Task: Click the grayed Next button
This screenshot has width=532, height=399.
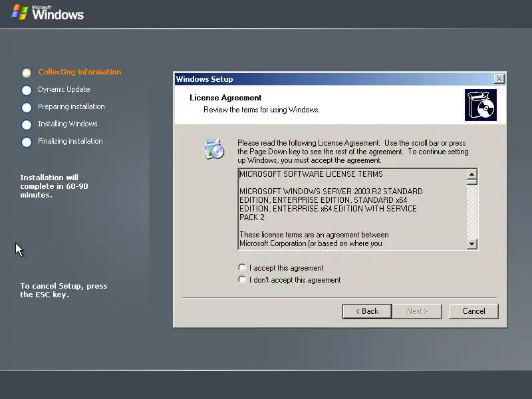Action: [417, 311]
